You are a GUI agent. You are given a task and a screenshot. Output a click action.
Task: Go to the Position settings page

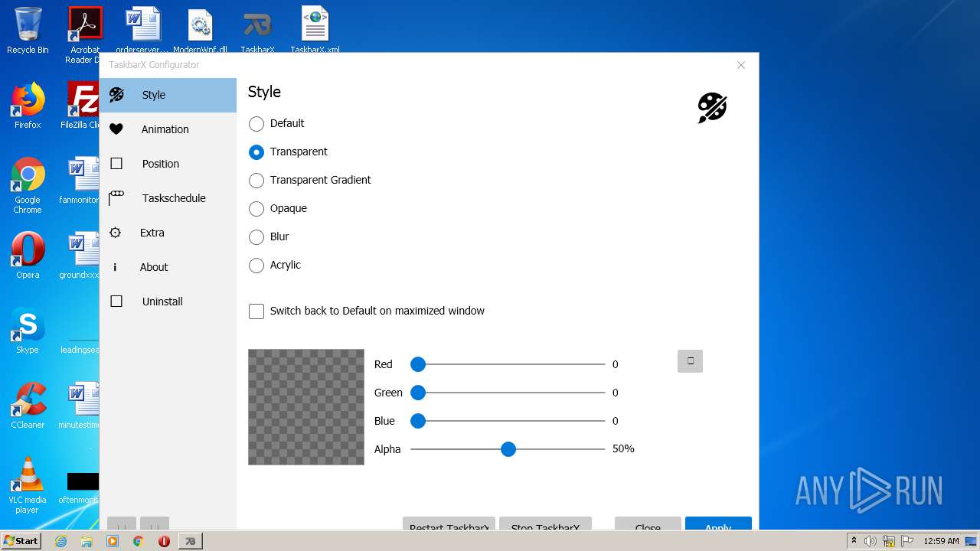pos(168,164)
